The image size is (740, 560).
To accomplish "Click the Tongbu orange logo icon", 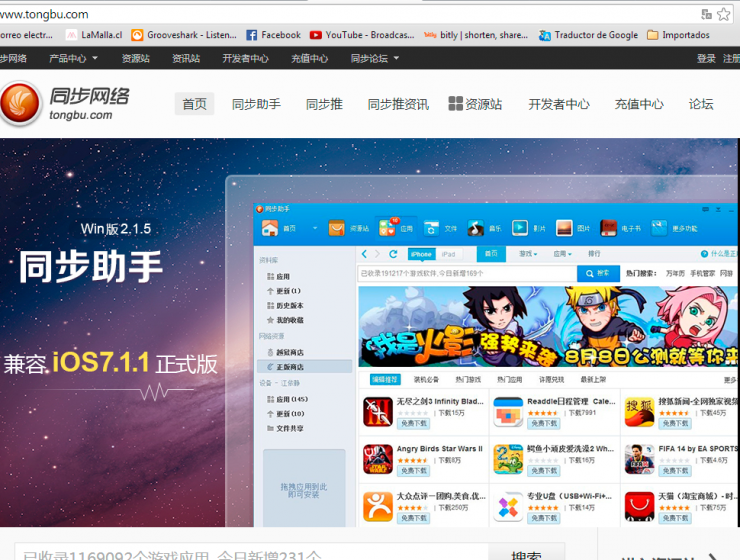I will point(22,104).
